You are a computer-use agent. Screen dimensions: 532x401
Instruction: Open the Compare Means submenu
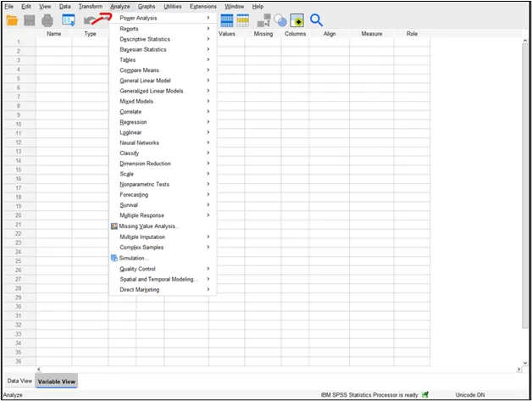[x=141, y=70]
